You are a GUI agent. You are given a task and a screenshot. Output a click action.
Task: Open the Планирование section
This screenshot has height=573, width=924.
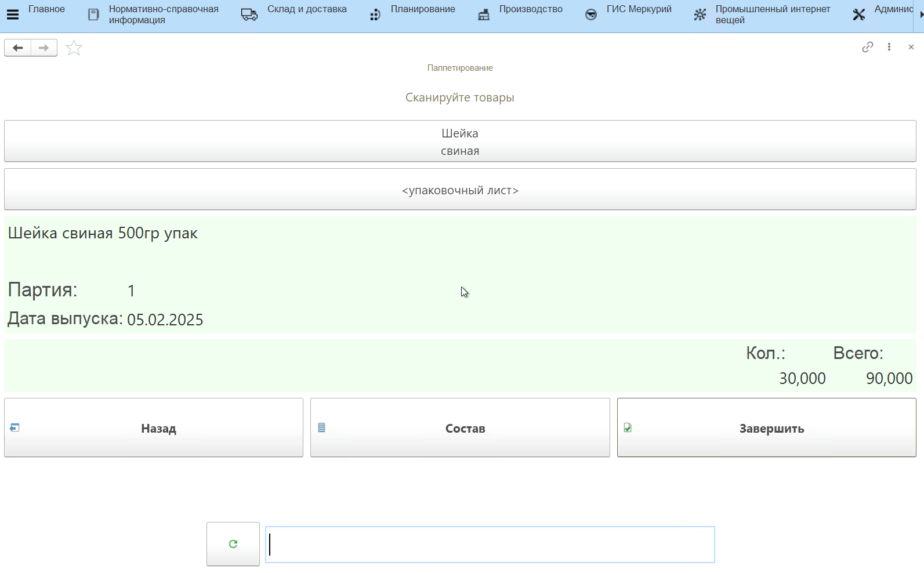point(422,9)
